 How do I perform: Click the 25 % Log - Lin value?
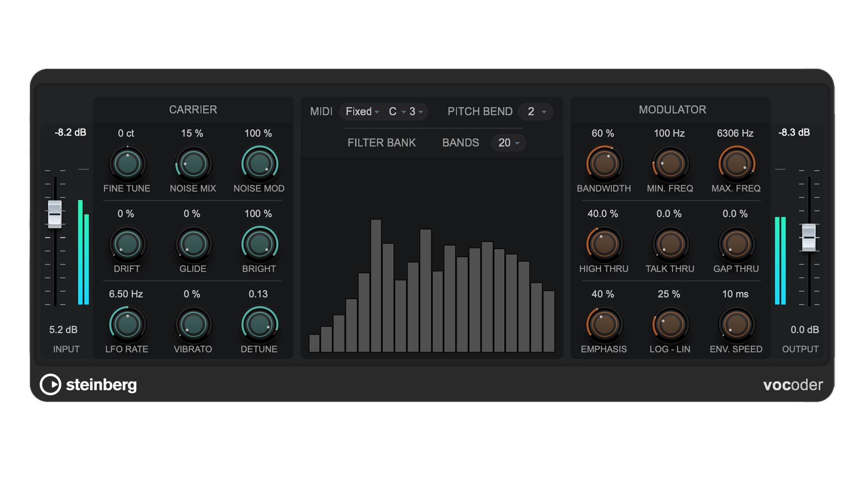pos(669,294)
